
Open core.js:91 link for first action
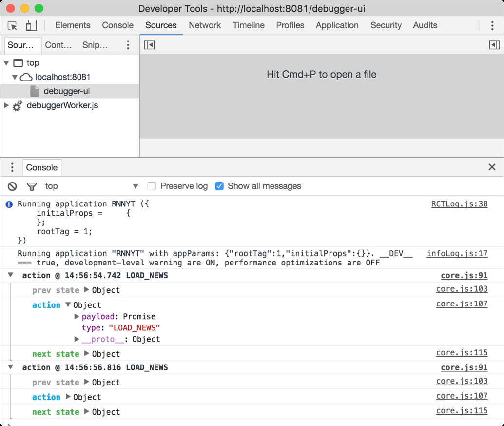(x=464, y=275)
